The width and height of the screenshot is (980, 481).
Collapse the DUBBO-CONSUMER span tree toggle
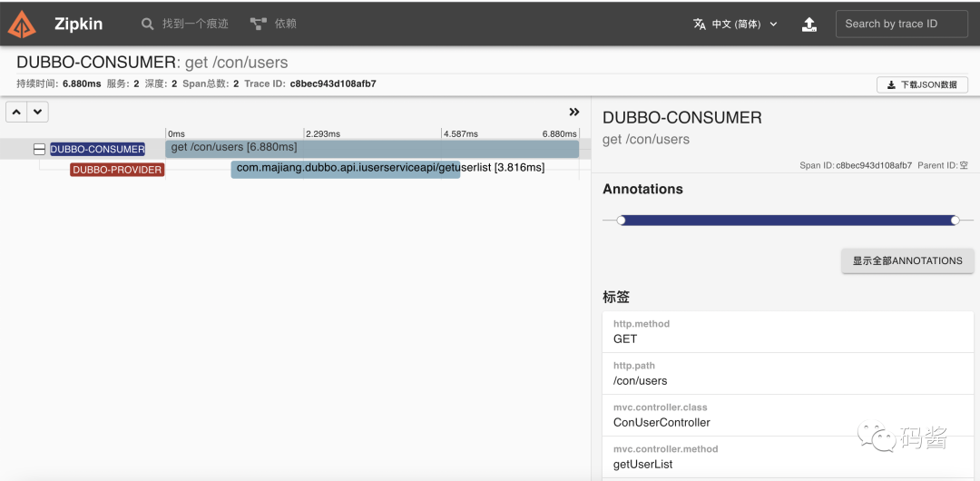pos(39,149)
